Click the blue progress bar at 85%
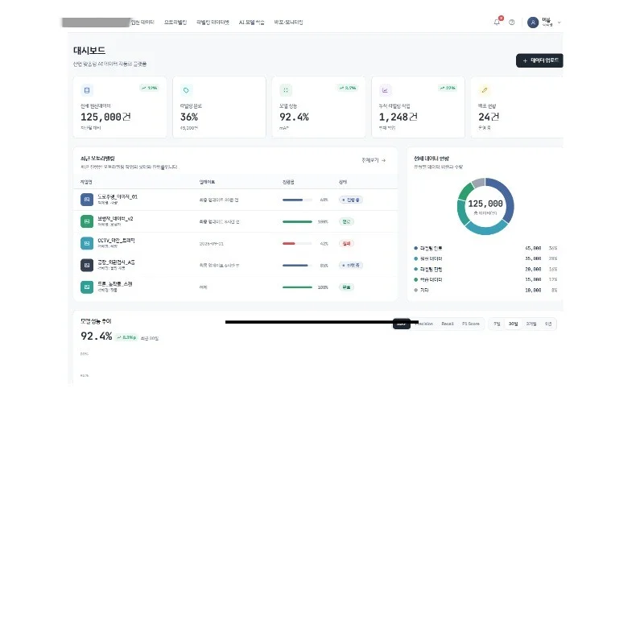Image resolution: width=644 pixels, height=644 pixels. pyautogui.click(x=295, y=266)
